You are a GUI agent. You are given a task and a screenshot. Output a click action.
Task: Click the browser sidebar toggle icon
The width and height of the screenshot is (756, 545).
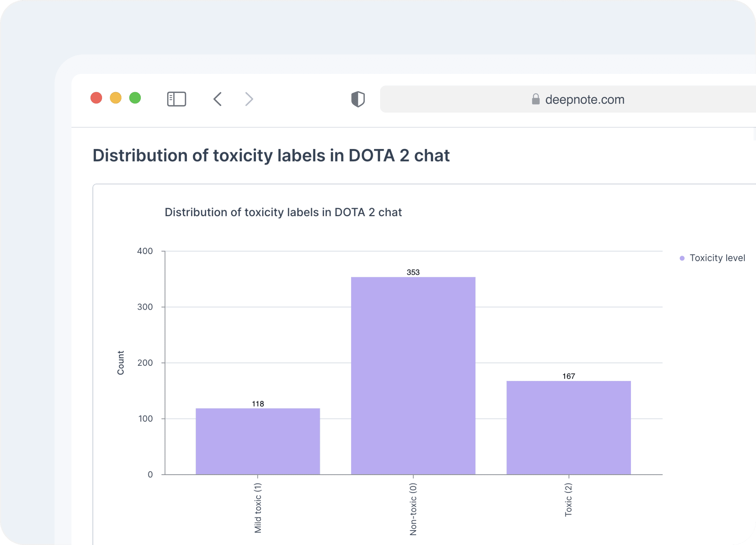[176, 99]
